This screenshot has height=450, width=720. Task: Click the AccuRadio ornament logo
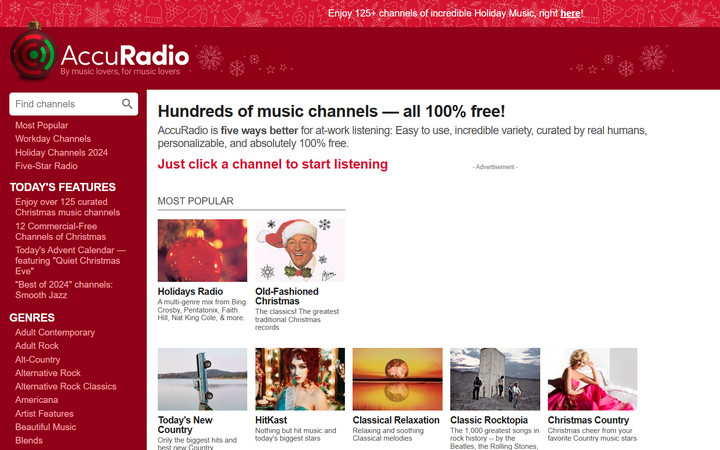pyautogui.click(x=34, y=51)
